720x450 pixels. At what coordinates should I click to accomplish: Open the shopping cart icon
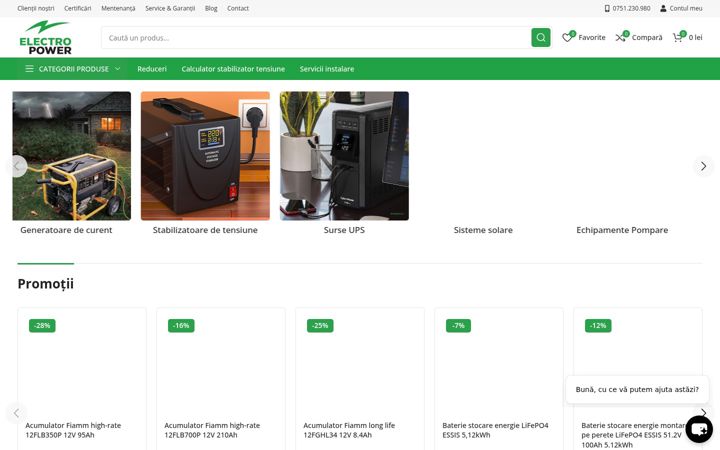pyautogui.click(x=678, y=38)
